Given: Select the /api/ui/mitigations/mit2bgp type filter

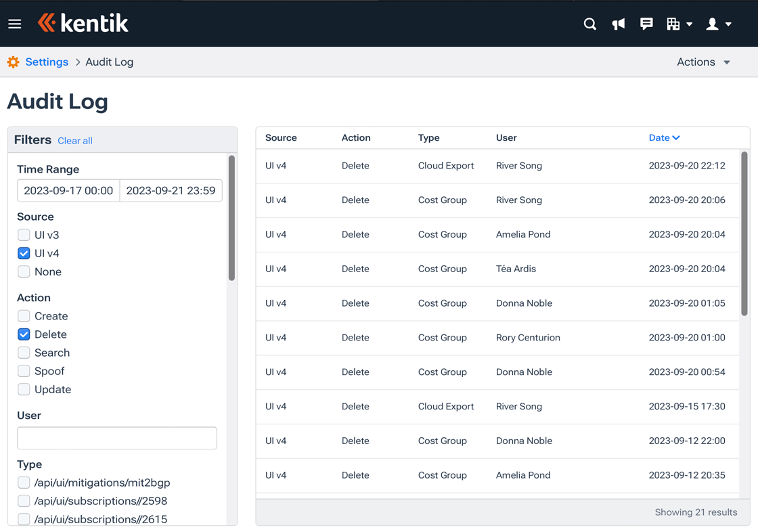Looking at the screenshot, I should (x=22, y=483).
